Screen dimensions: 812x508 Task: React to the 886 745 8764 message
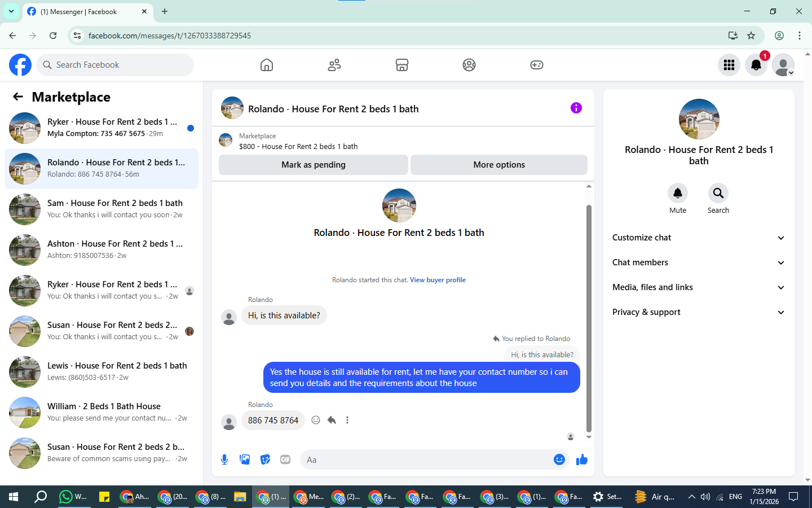[x=316, y=420]
